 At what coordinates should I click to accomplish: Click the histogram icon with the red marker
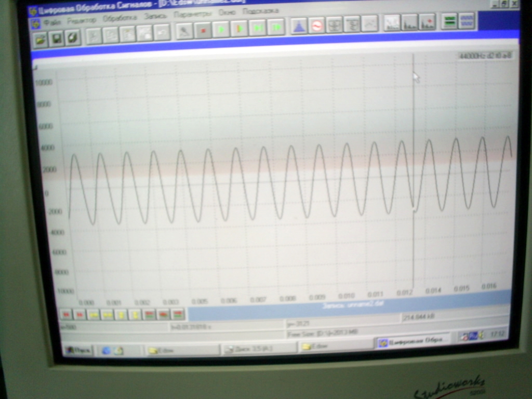tap(428, 22)
